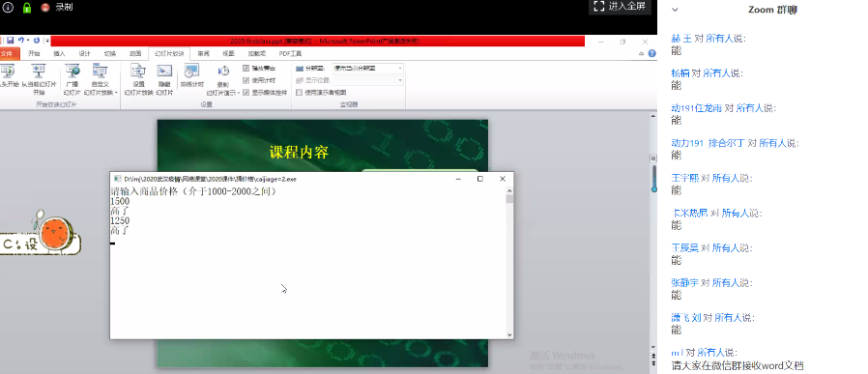Click the green encryption lock icon
The height and width of the screenshot is (374, 868).
[x=26, y=7]
